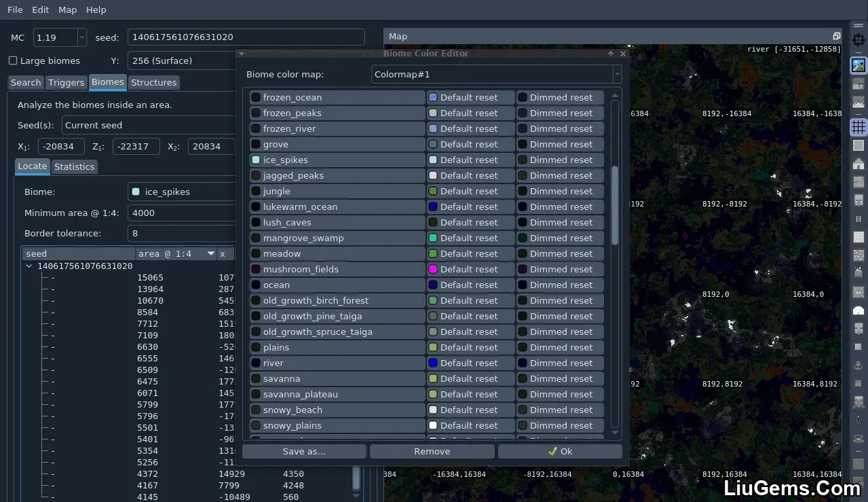This screenshot has height=502, width=868.
Task: Click the map toolbar icon directly below the biome picture icon
Action: [x=858, y=84]
